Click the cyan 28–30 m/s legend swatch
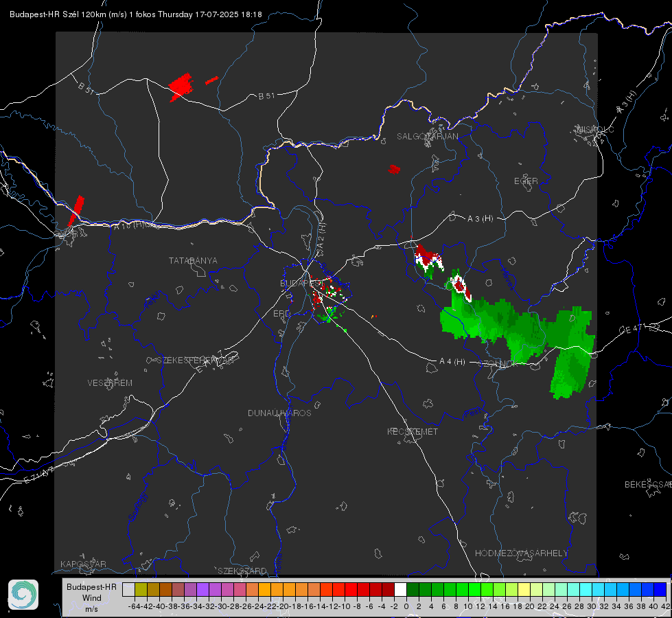Viewport: 672px width, 618px height. [586, 589]
